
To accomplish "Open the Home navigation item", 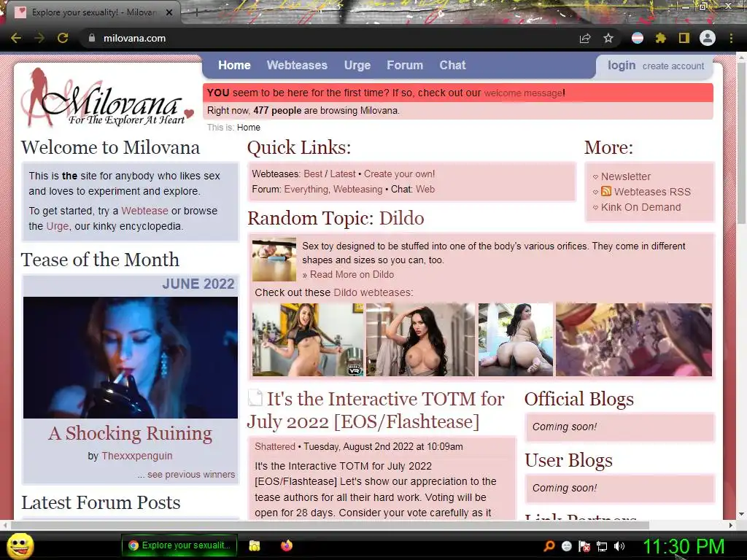I will tap(234, 65).
